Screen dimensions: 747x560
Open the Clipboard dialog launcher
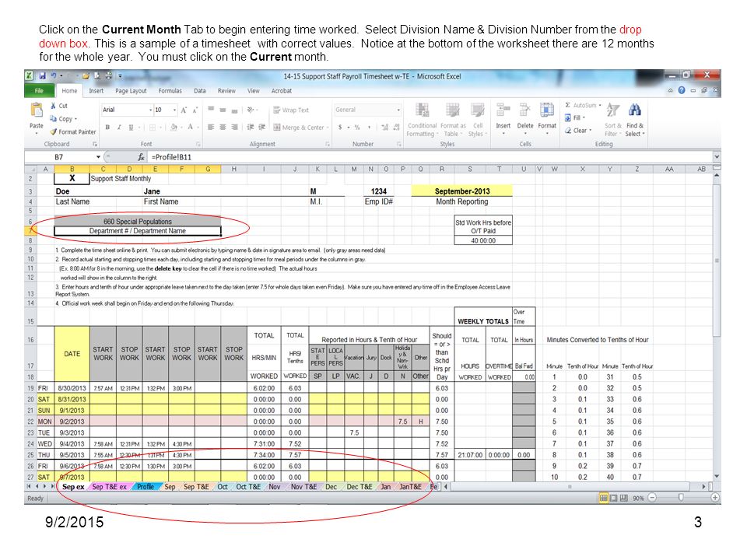click(x=95, y=144)
